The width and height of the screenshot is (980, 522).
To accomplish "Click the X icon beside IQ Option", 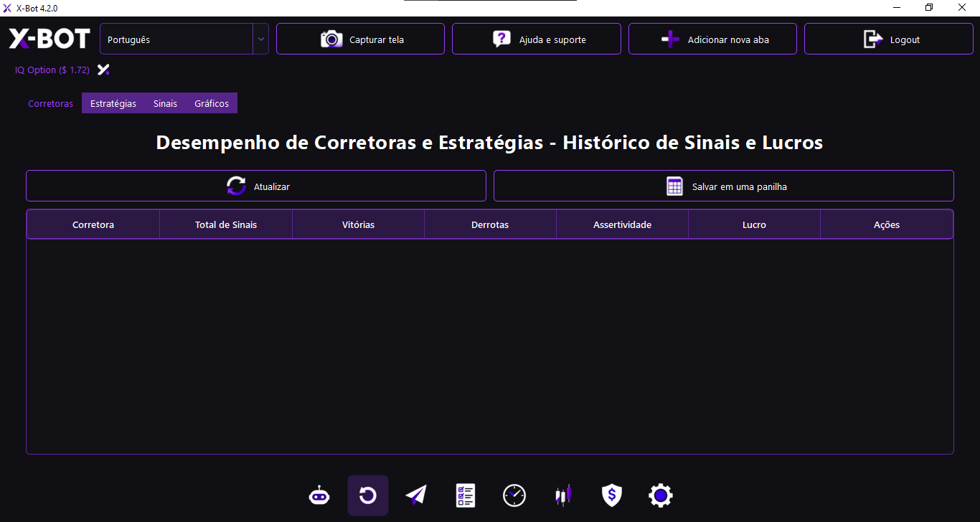I will click(x=103, y=70).
